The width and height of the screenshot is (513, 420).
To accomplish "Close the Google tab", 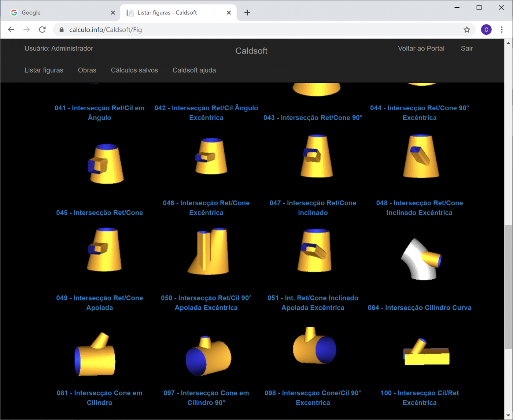I will click(x=113, y=13).
